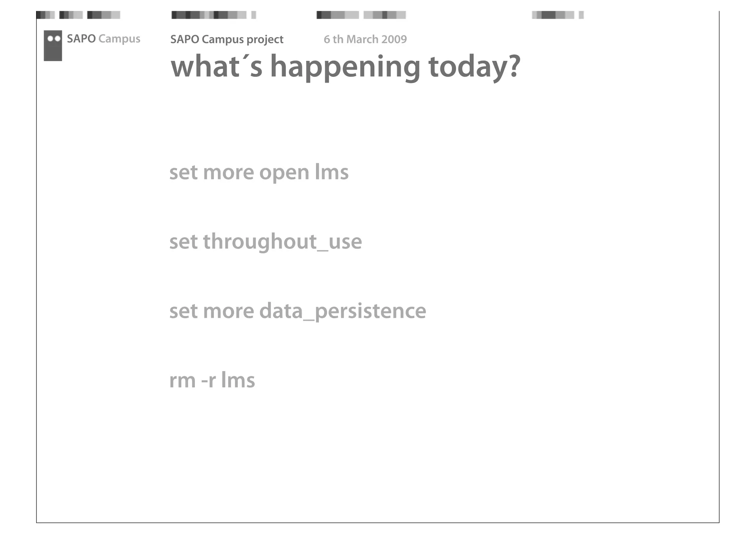Click the white eyes on the logo
The width and height of the screenshot is (756, 534).
tap(54, 38)
